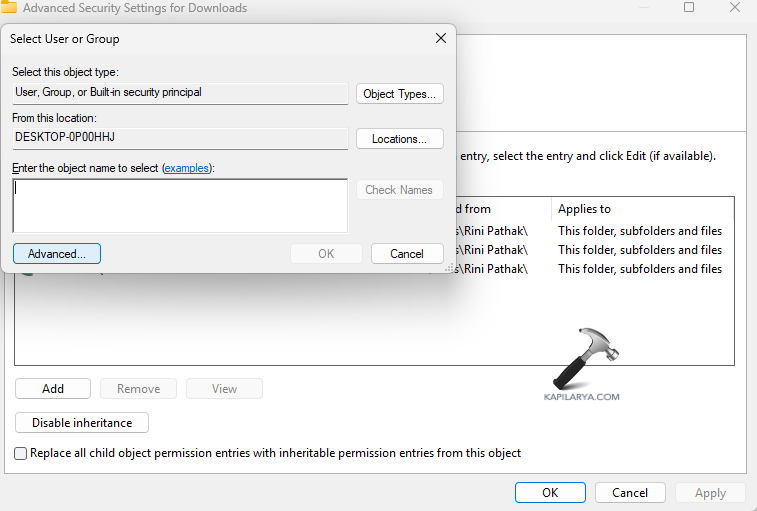Open the Object Types chooser
Viewport: 757px width, 511px height.
[x=400, y=94]
